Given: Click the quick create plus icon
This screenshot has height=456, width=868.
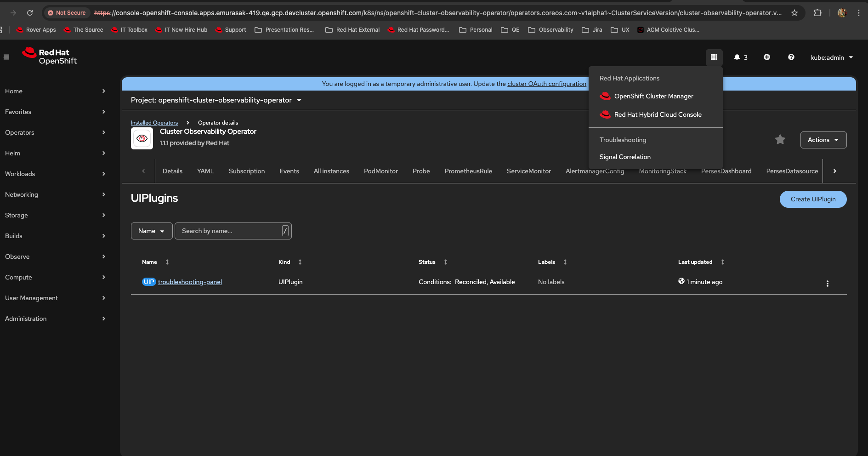Looking at the screenshot, I should 767,57.
